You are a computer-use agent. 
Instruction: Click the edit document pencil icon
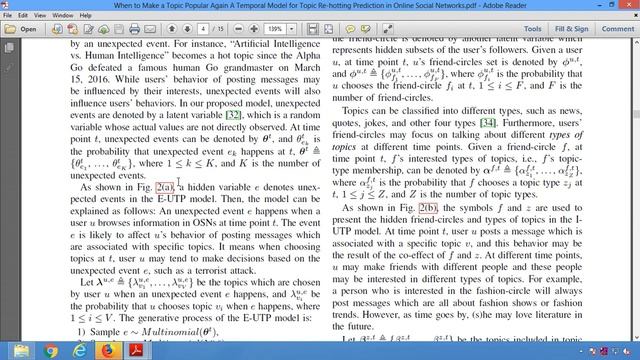coord(88,29)
